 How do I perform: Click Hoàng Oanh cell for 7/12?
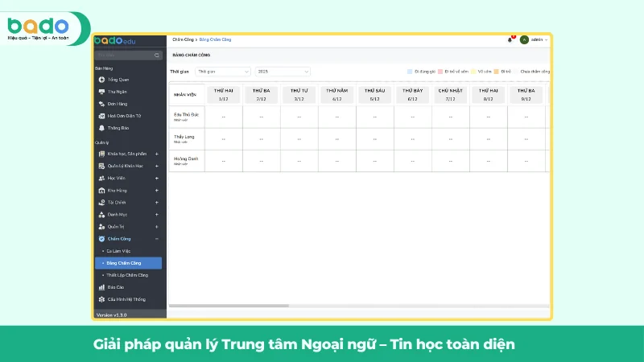coord(450,161)
